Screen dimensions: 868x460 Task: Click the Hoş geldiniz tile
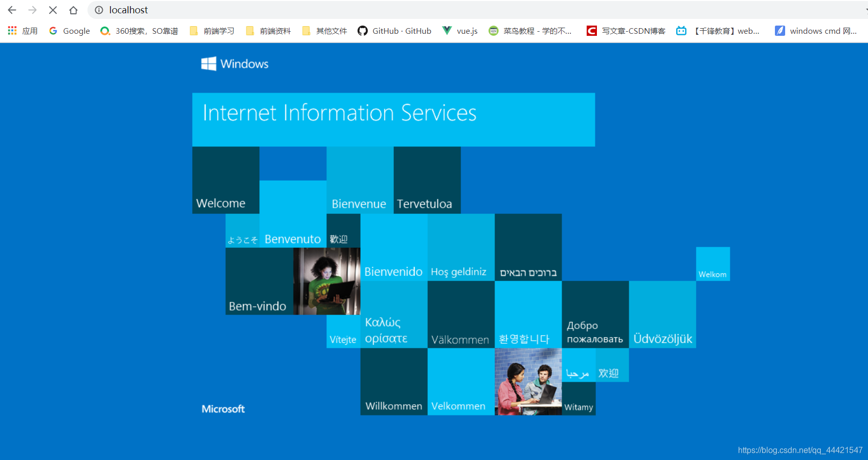pos(461,247)
